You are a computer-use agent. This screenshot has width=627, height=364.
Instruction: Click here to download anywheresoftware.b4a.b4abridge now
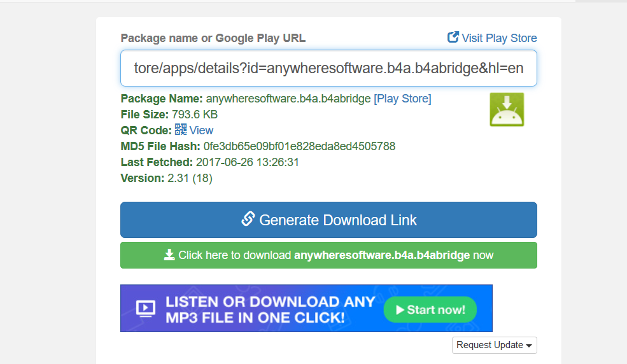328,255
